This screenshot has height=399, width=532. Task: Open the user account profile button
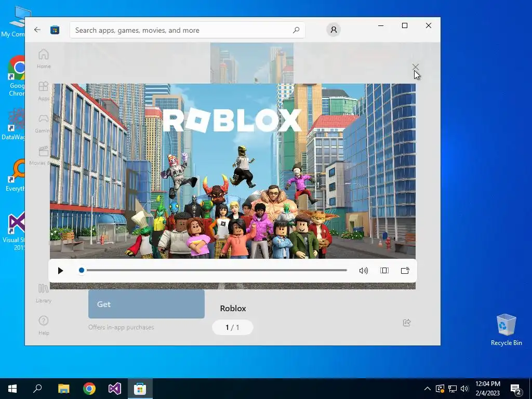pyautogui.click(x=334, y=30)
